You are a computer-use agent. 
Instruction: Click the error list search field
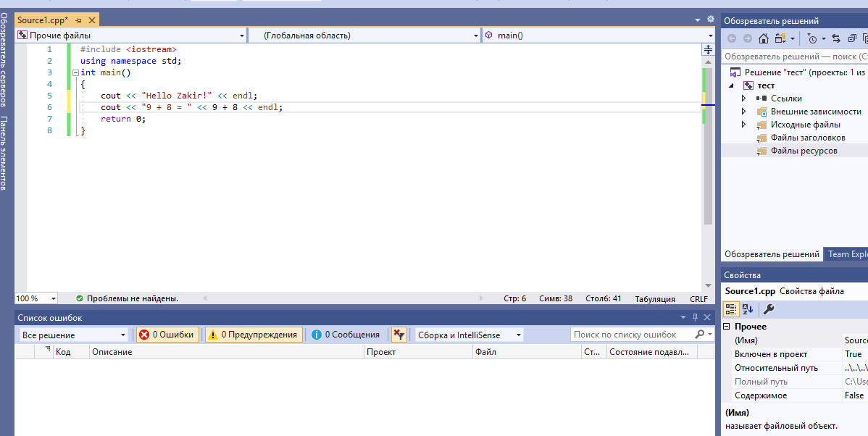[631, 335]
